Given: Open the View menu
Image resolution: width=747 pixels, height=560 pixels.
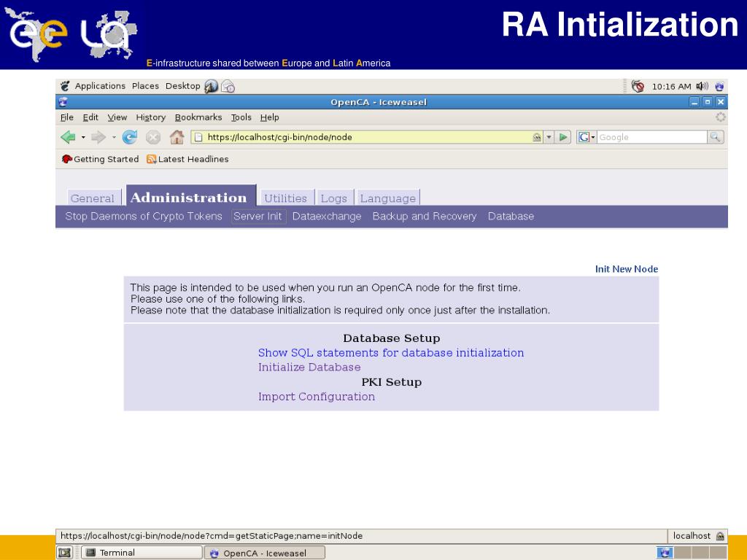Looking at the screenshot, I should 117,117.
